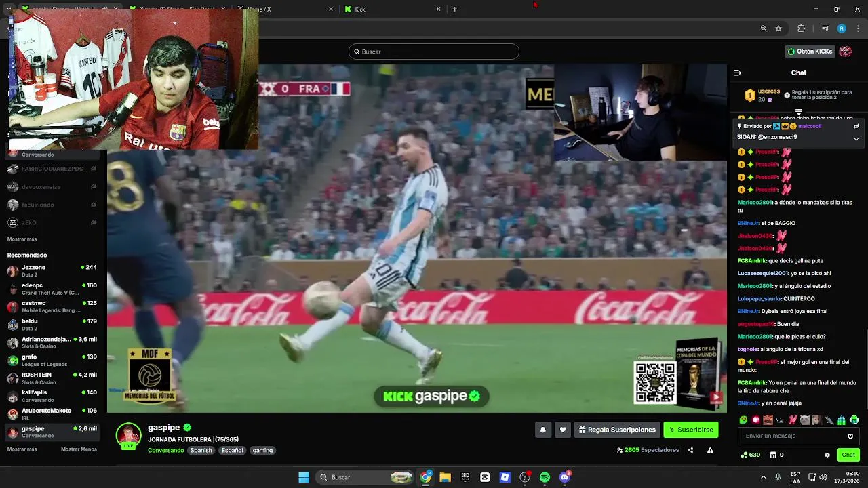Click the headphones green emote
The width and height of the screenshot is (868, 488).
pos(854,420)
